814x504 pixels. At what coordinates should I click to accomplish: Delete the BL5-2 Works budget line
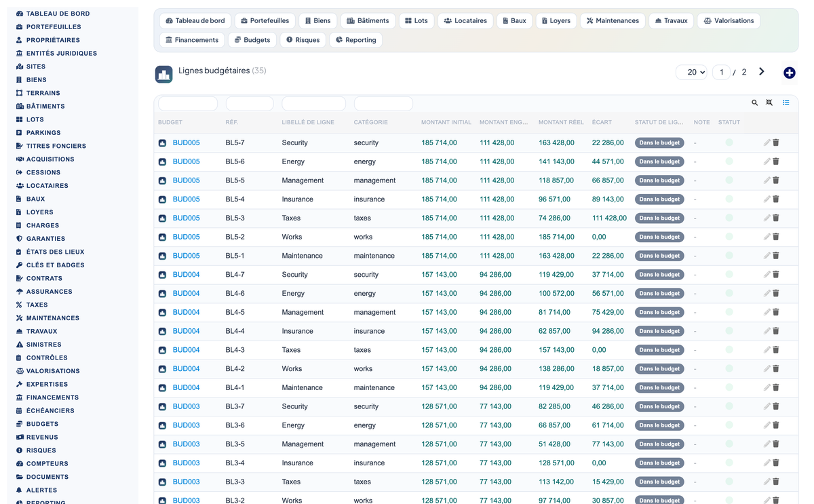point(776,237)
